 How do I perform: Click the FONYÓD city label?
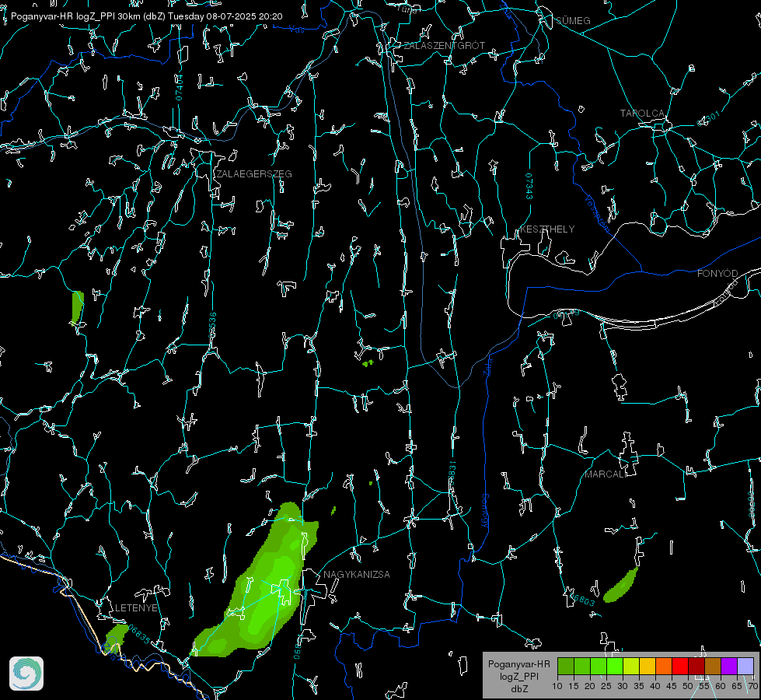coord(717,274)
